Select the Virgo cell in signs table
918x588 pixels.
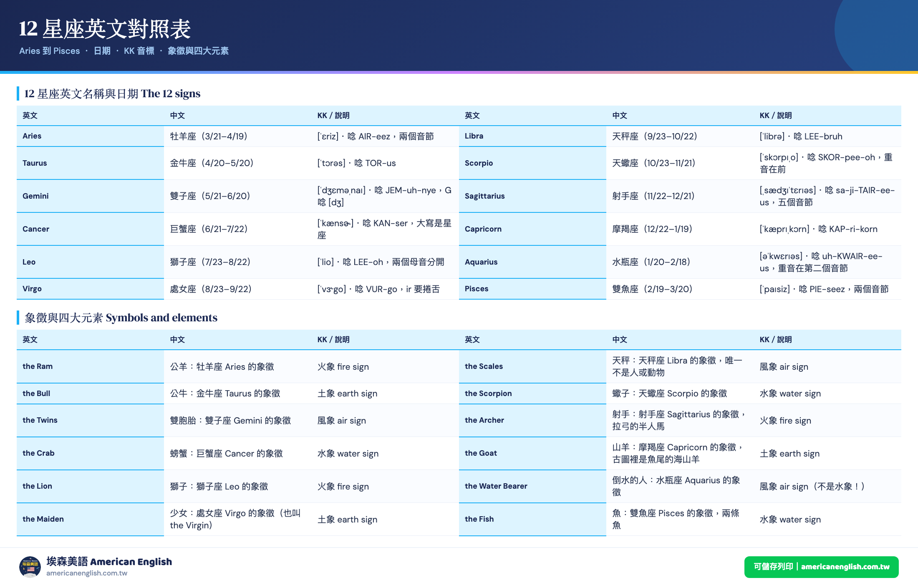tap(90, 289)
